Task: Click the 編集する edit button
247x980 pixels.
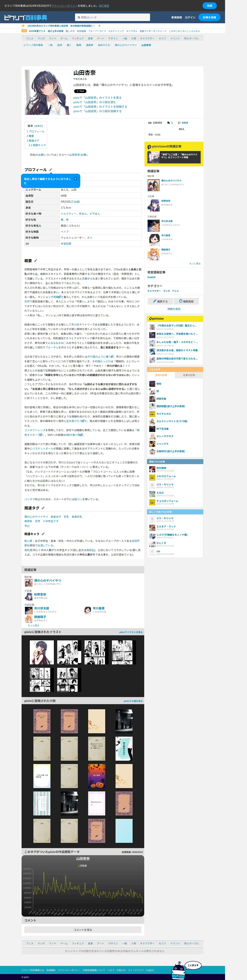Action: pyautogui.click(x=160, y=301)
